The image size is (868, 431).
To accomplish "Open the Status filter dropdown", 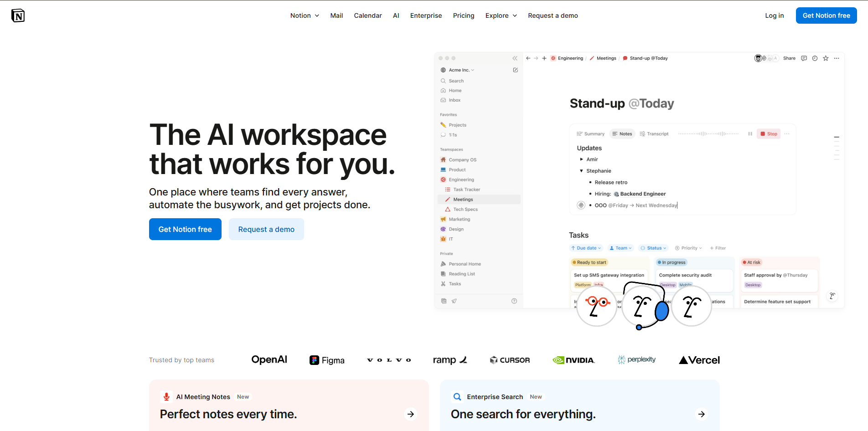I will point(653,248).
